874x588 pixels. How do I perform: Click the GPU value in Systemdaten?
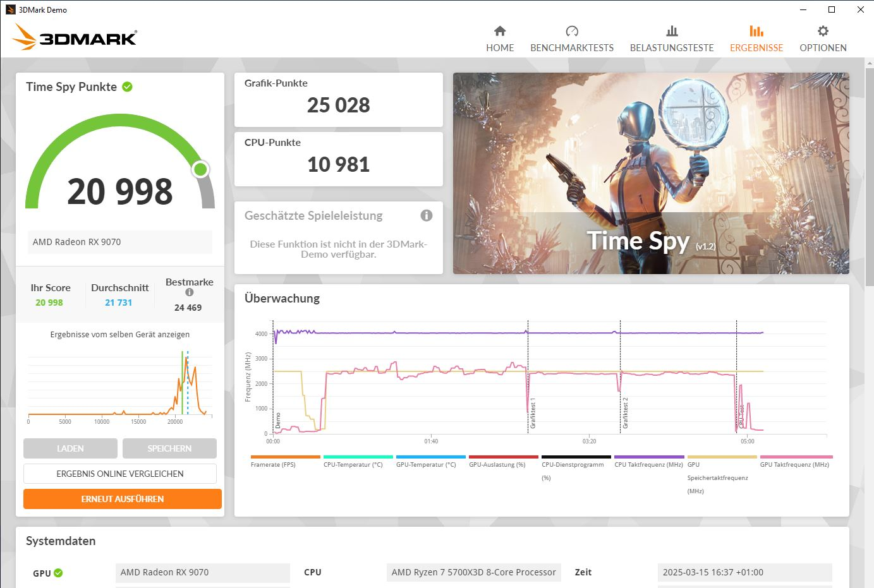[x=203, y=572]
